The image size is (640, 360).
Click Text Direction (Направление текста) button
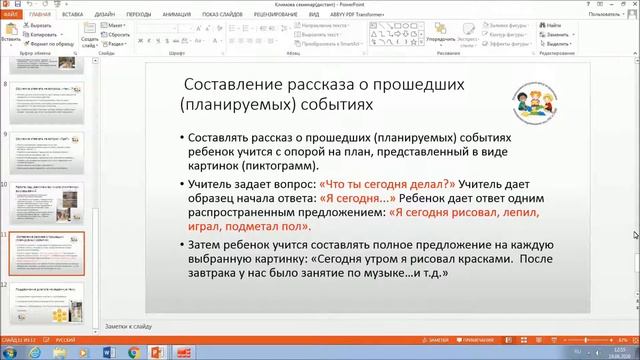[x=323, y=25]
